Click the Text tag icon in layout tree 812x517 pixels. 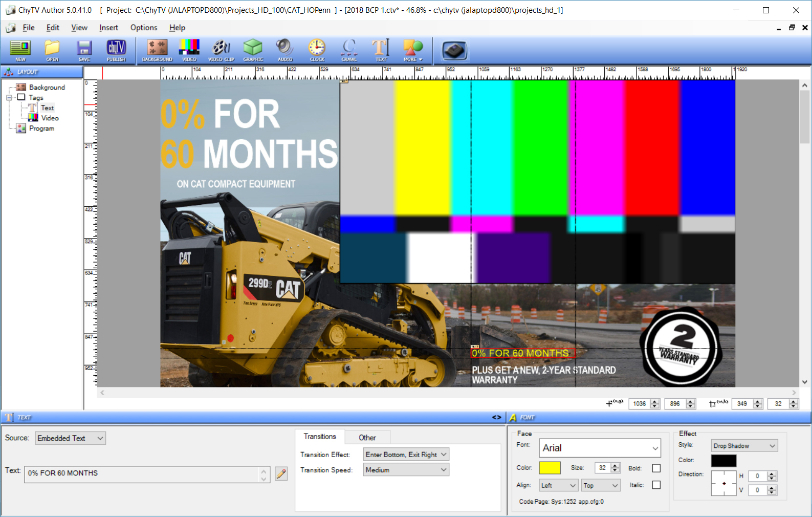[x=33, y=107]
